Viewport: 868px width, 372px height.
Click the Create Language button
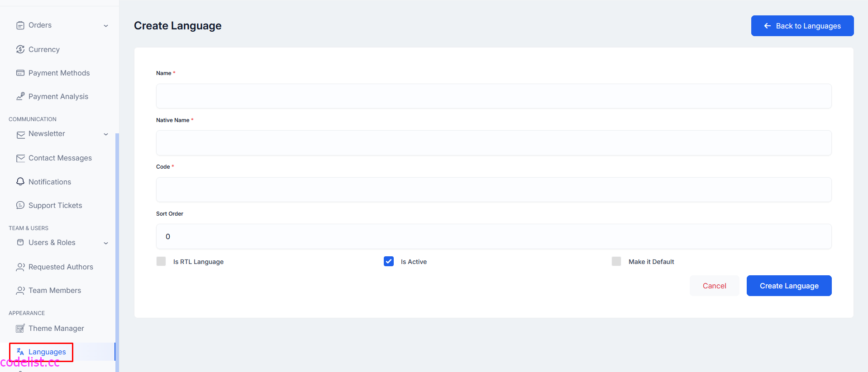[x=789, y=286]
